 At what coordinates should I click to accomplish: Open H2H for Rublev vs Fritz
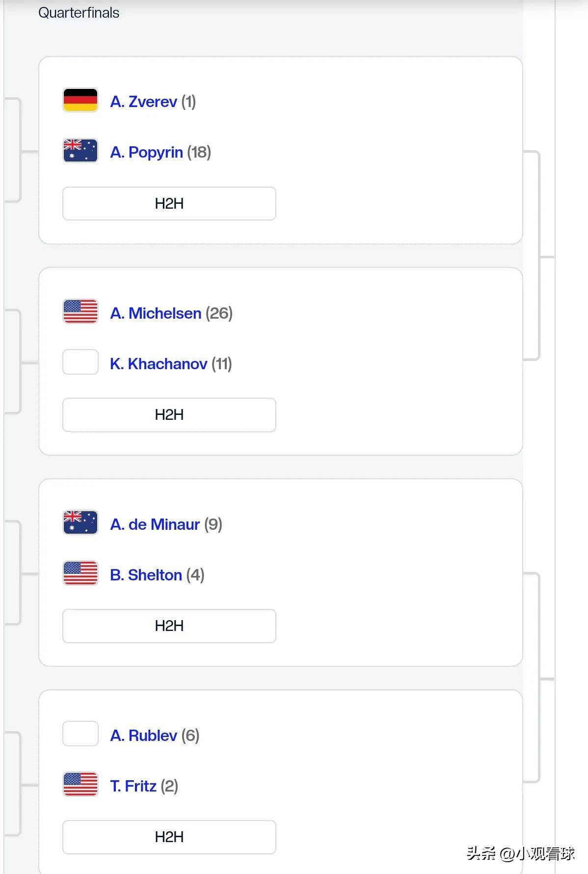point(169,837)
